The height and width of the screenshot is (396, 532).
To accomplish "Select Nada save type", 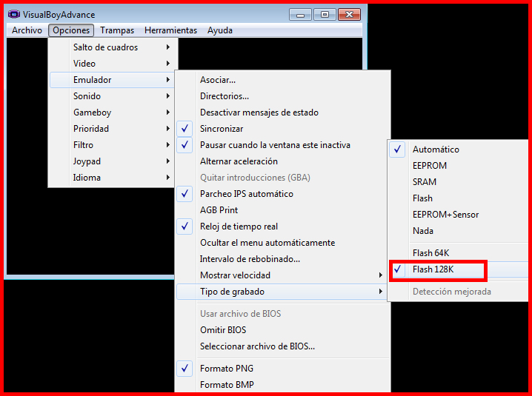I will tap(459, 230).
